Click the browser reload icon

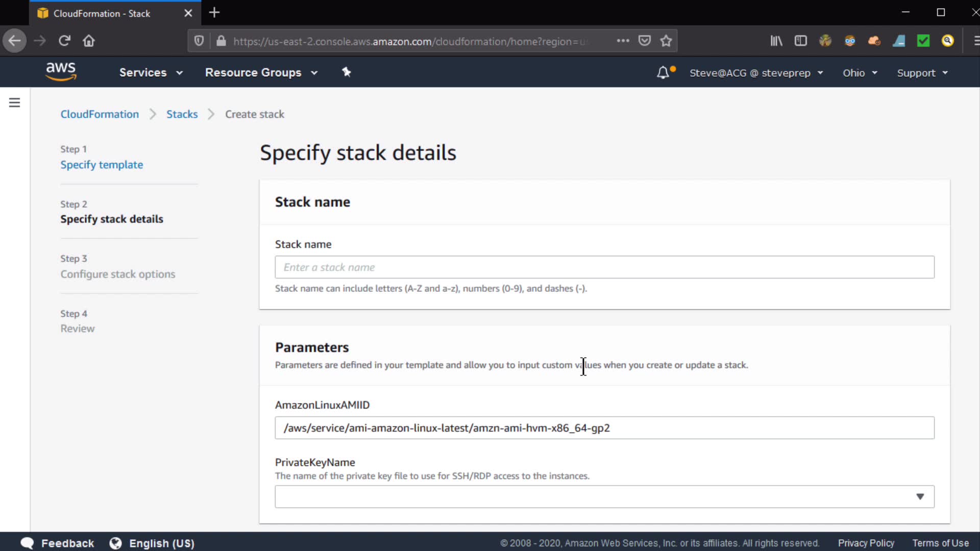click(64, 41)
